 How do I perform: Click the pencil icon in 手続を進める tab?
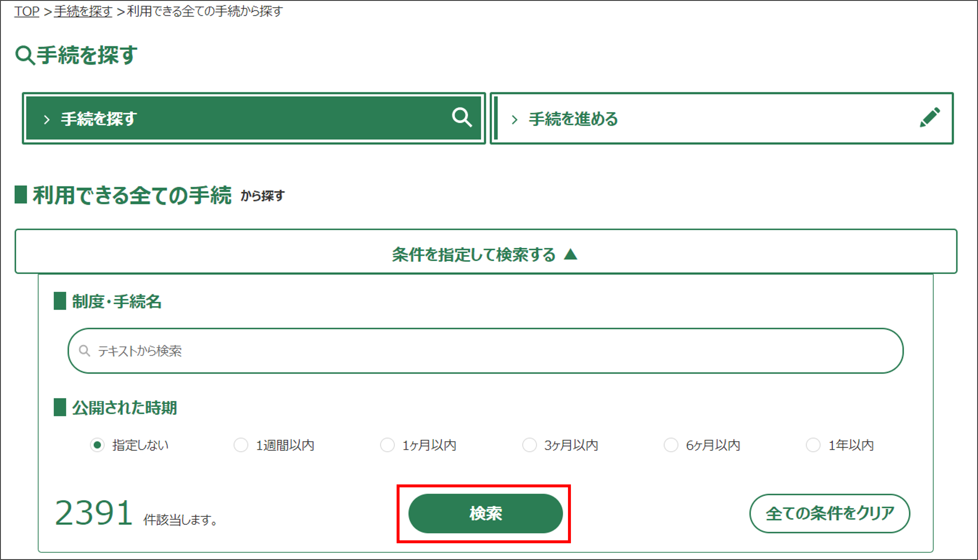pyautogui.click(x=930, y=117)
